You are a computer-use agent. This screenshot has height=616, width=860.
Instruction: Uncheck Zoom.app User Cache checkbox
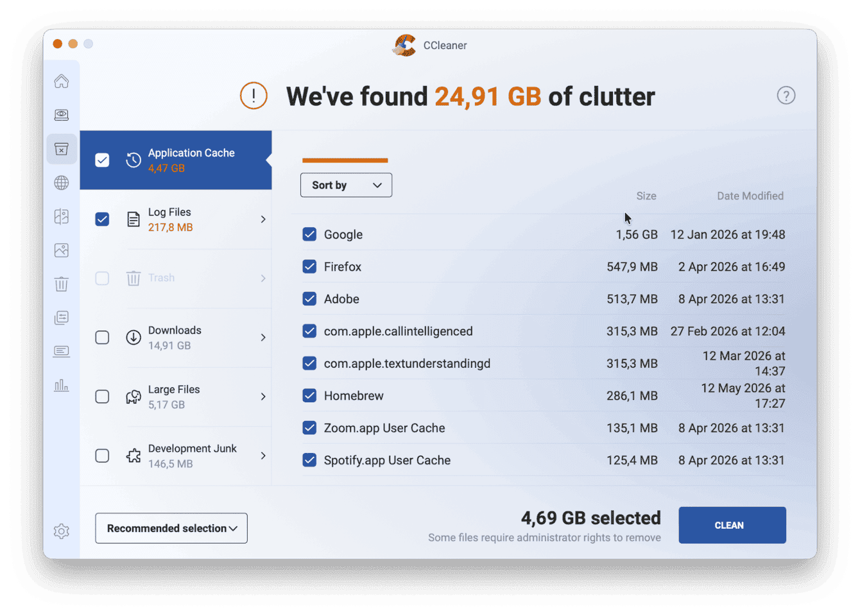coord(309,427)
